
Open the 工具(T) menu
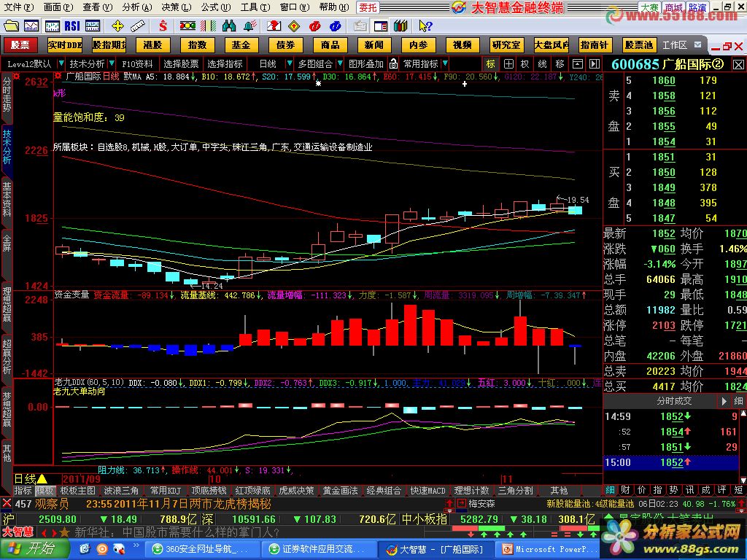(x=255, y=7)
